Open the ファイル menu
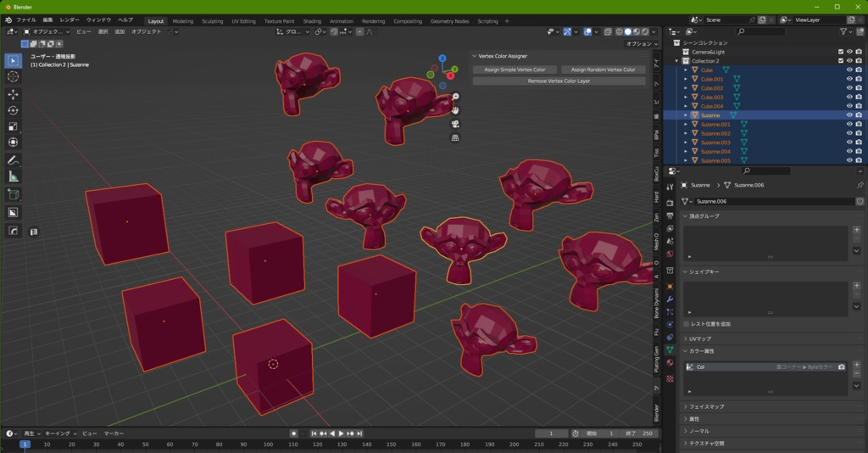 (x=26, y=20)
